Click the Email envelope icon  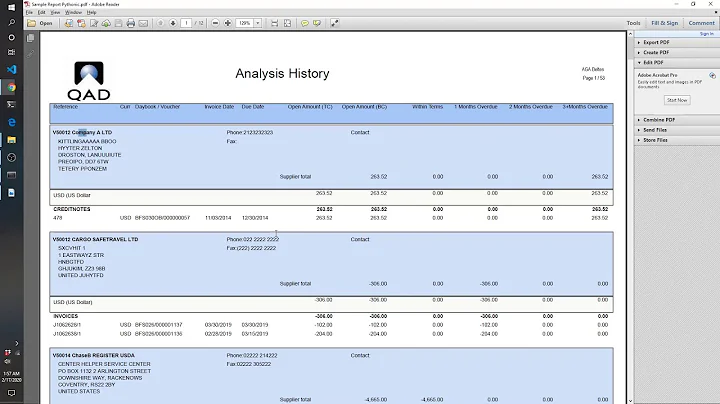(x=143, y=23)
